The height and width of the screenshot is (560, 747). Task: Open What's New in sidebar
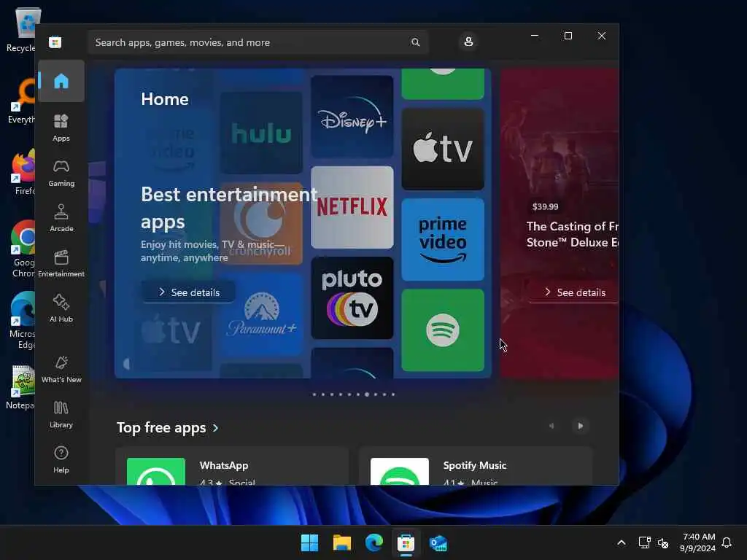(61, 370)
